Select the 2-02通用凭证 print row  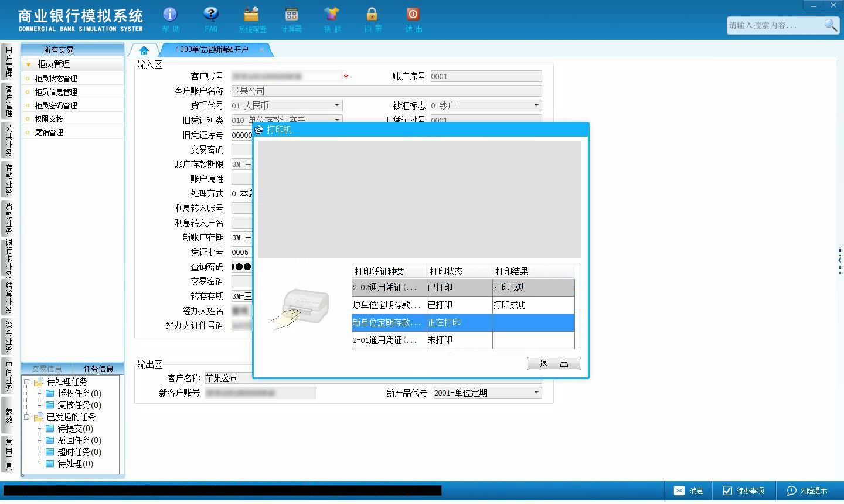click(x=463, y=287)
